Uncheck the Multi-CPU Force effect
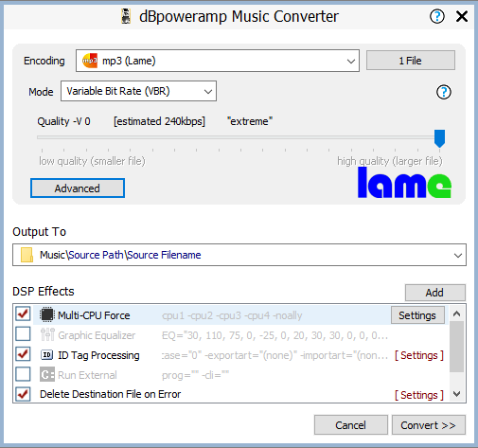The height and width of the screenshot is (448, 478). pos(23,314)
